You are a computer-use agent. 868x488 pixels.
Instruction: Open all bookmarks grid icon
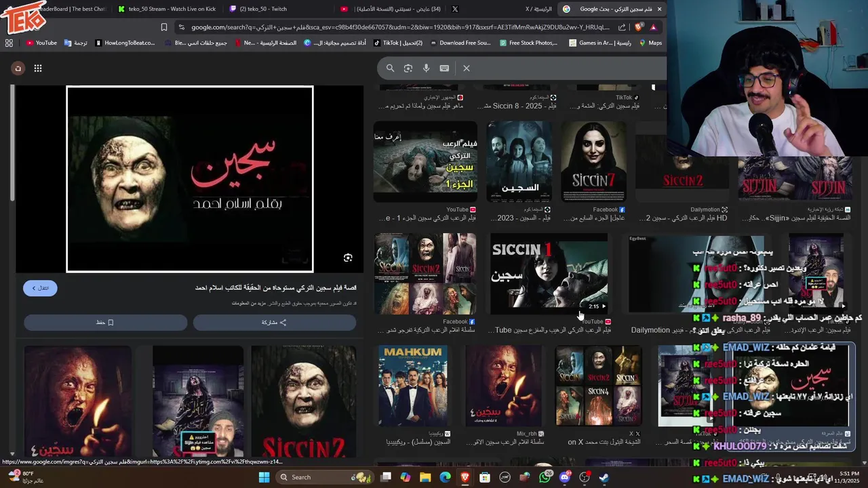9,43
